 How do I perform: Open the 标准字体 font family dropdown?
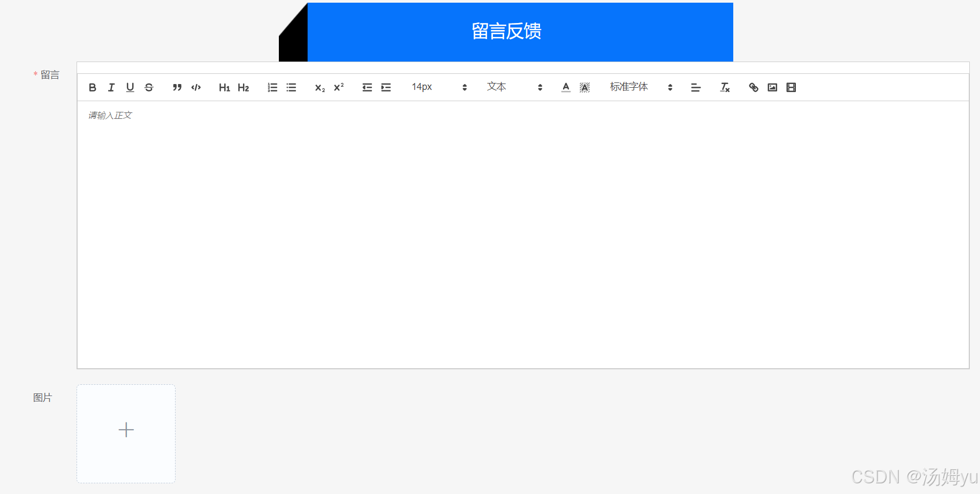pyautogui.click(x=641, y=87)
